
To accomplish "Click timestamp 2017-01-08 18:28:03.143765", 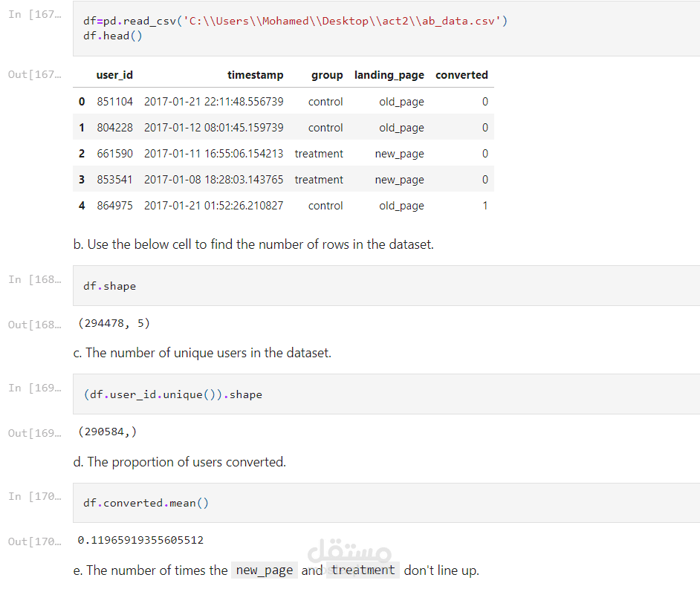I will click(214, 180).
